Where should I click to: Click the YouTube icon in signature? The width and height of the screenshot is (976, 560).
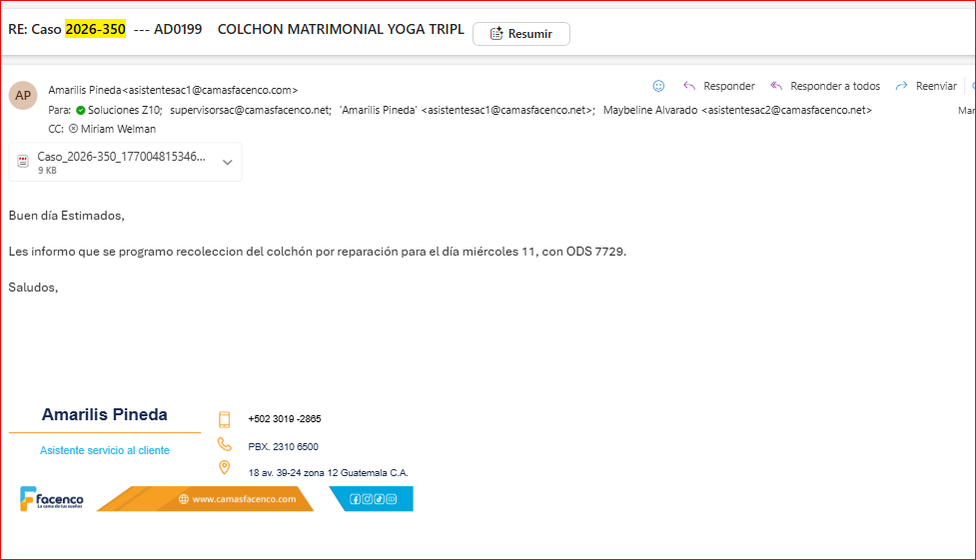point(392,499)
